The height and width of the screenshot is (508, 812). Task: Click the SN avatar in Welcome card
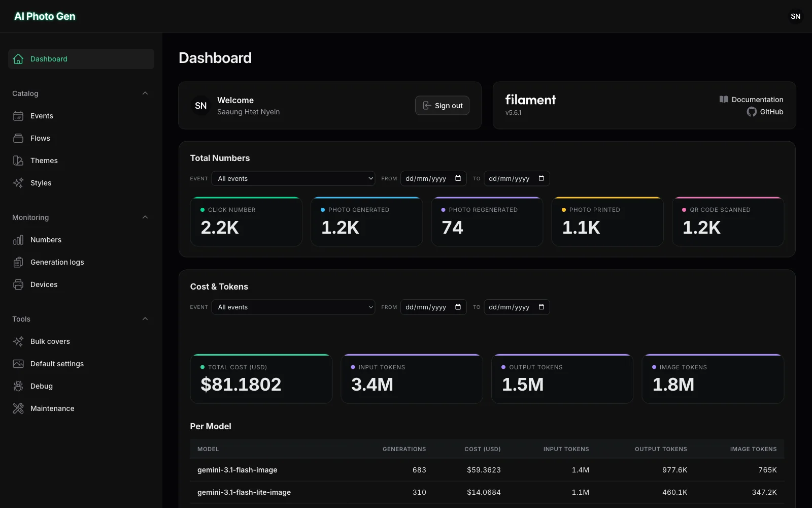pos(201,106)
